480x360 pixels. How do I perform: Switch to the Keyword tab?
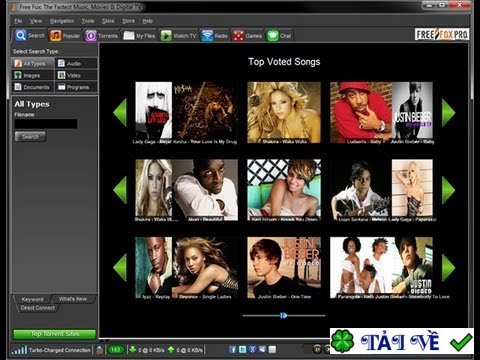tap(32, 299)
